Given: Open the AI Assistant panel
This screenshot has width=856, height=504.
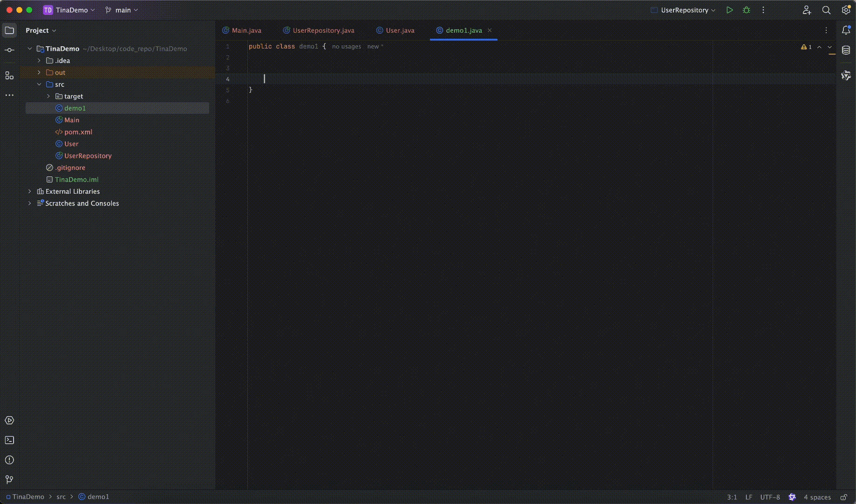Looking at the screenshot, I should (x=846, y=75).
